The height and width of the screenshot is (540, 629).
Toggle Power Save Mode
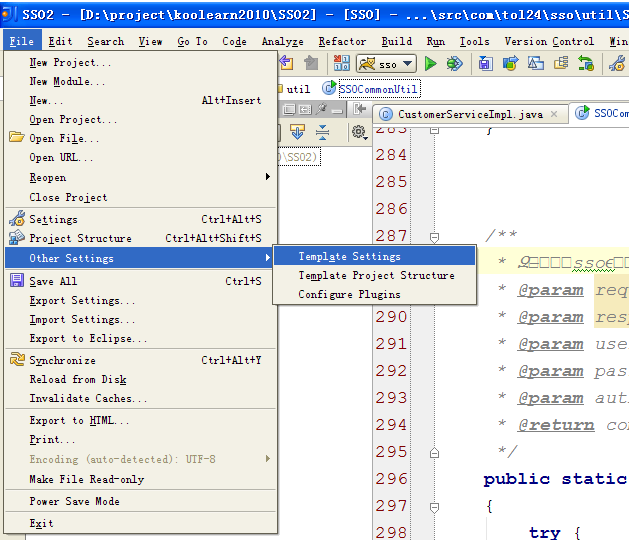74,501
